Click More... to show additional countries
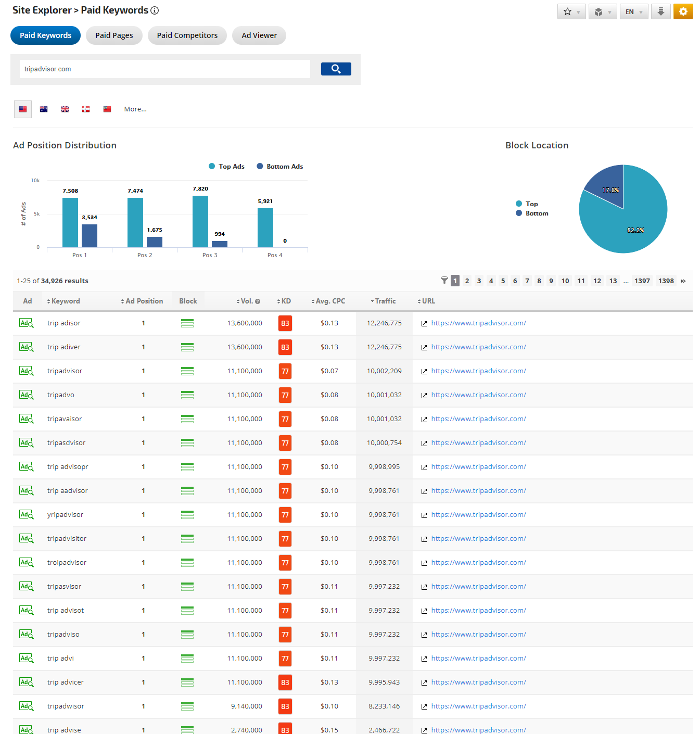 click(135, 109)
